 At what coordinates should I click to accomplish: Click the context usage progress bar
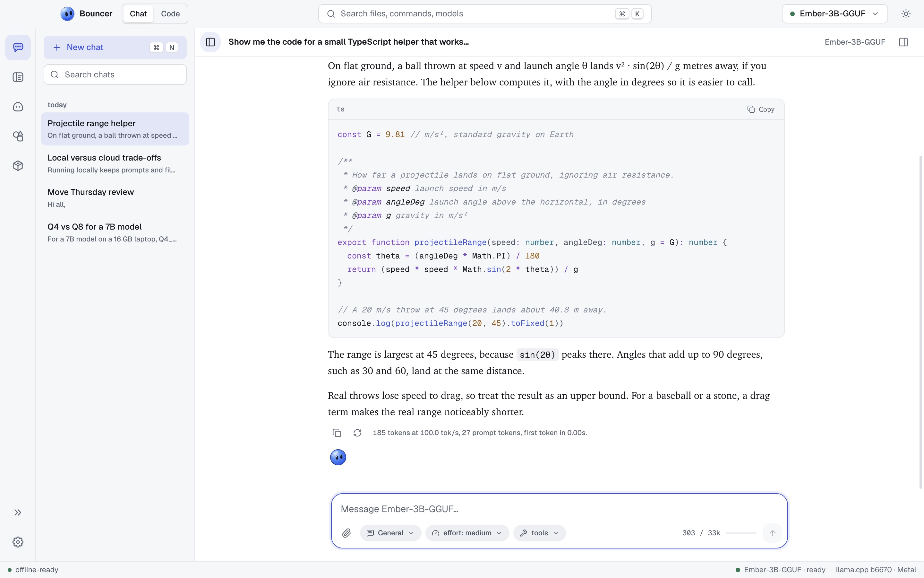[x=740, y=533]
